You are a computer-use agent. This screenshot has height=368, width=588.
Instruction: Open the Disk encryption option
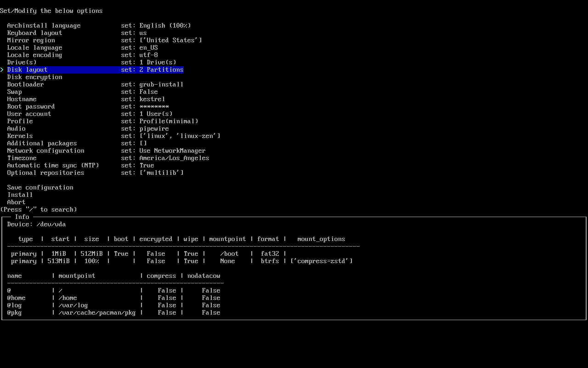coord(34,77)
